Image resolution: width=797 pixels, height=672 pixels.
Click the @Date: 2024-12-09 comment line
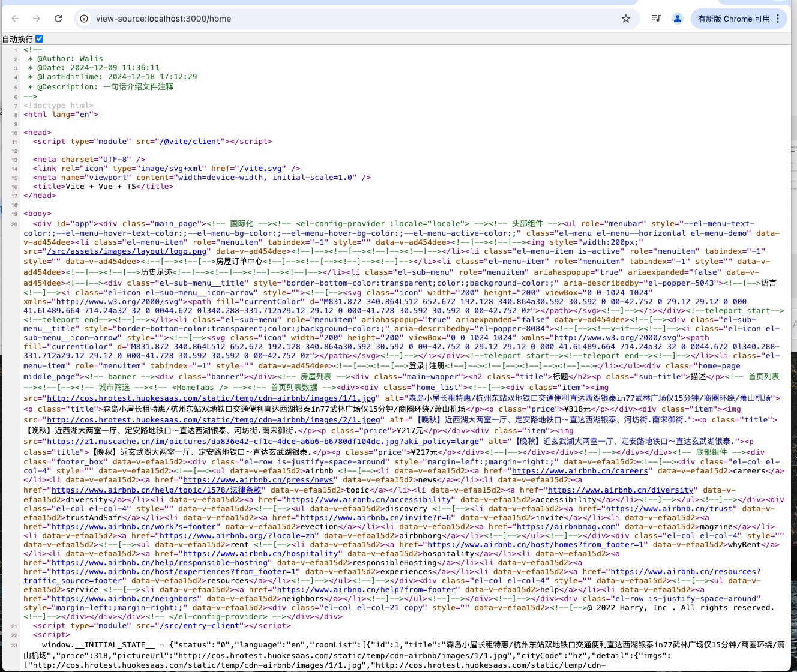coord(94,68)
